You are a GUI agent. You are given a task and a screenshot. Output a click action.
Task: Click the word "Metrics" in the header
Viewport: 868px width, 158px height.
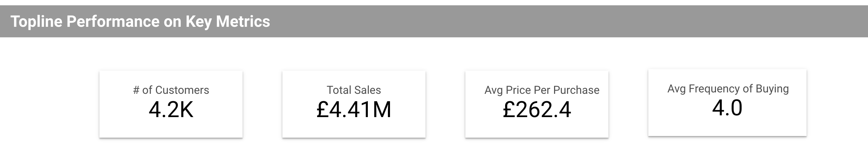pos(243,22)
